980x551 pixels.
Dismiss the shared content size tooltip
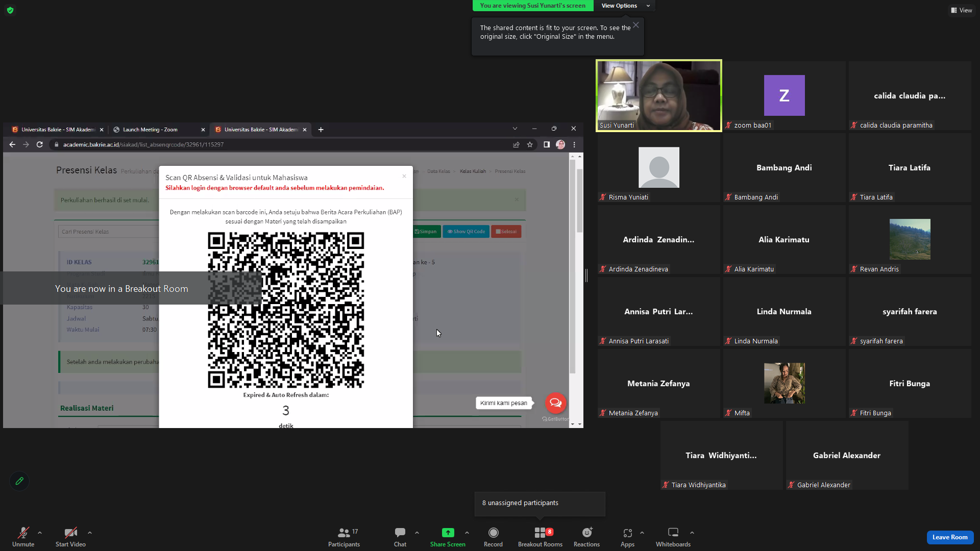tap(636, 25)
